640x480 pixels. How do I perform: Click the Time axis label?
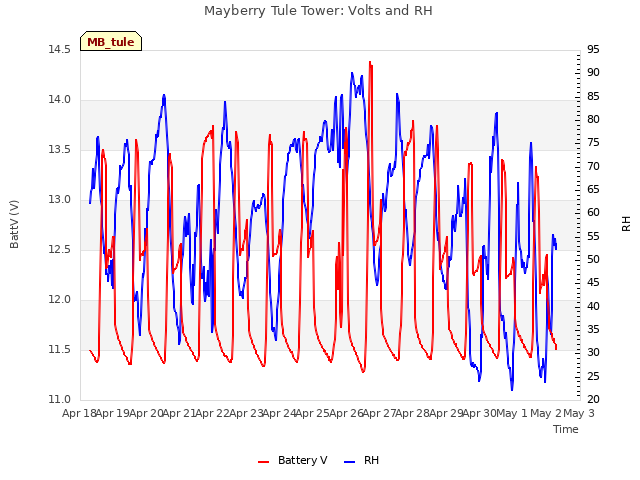pos(566,429)
